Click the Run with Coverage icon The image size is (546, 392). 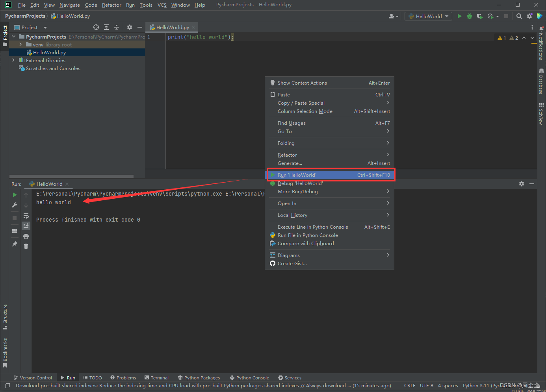coord(479,16)
